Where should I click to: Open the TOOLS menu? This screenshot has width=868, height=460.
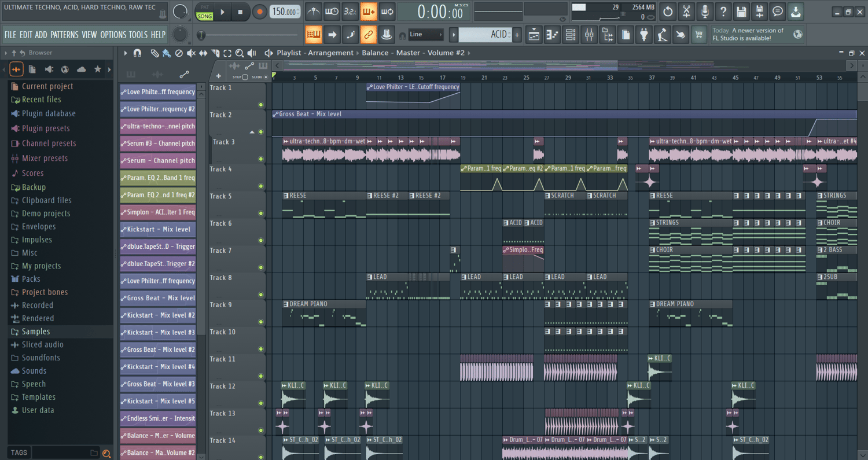click(138, 35)
